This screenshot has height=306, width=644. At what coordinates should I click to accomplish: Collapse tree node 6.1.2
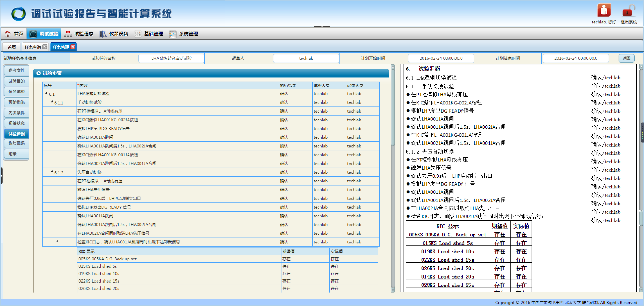coord(52,172)
